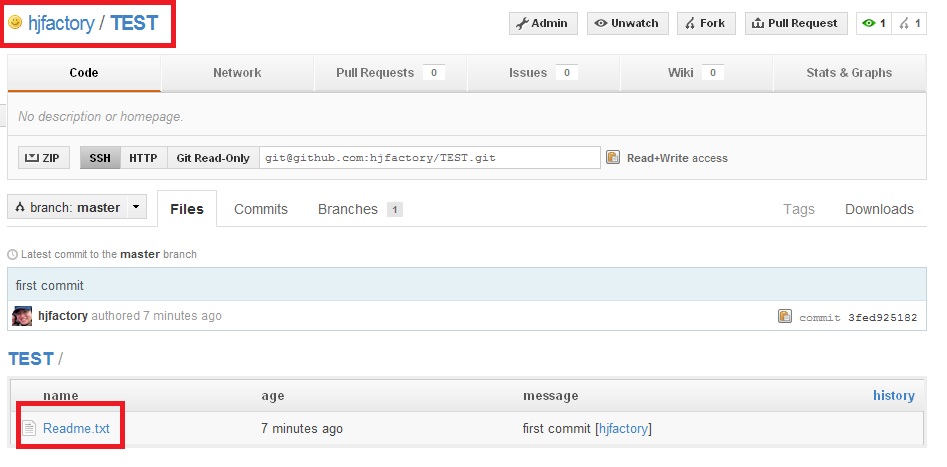Viewport: 947px width, 467px height.
Task: Fork the repository
Action: pyautogui.click(x=706, y=24)
